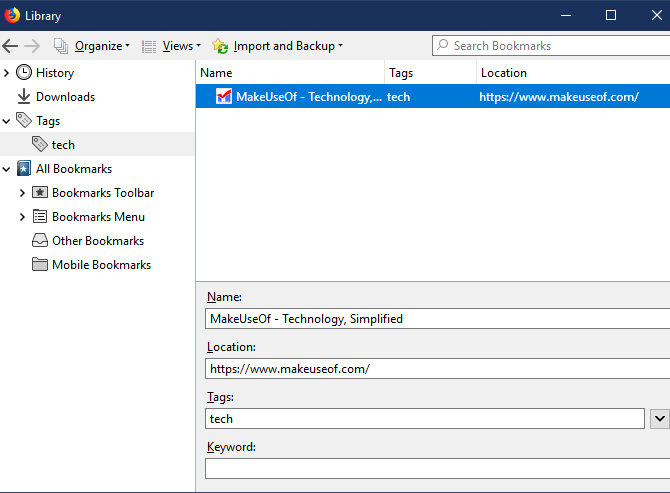The width and height of the screenshot is (670, 493).
Task: Sort by the Location column header
Action: pyautogui.click(x=573, y=73)
